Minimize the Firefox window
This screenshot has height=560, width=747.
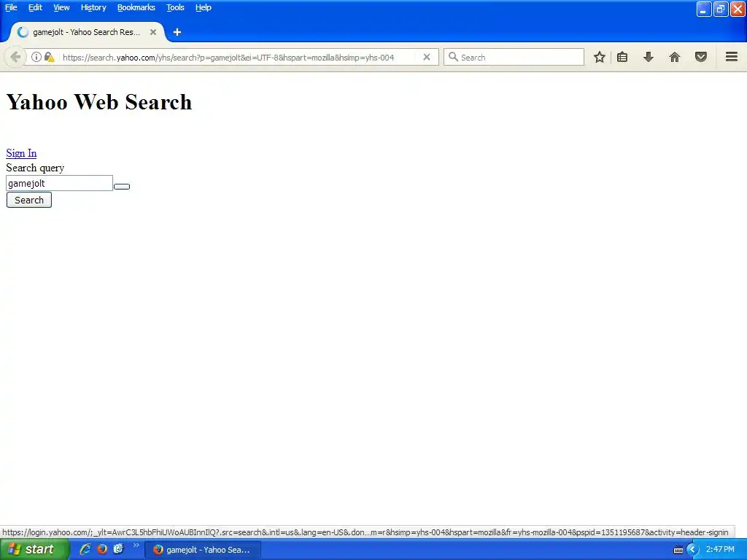[x=704, y=9]
